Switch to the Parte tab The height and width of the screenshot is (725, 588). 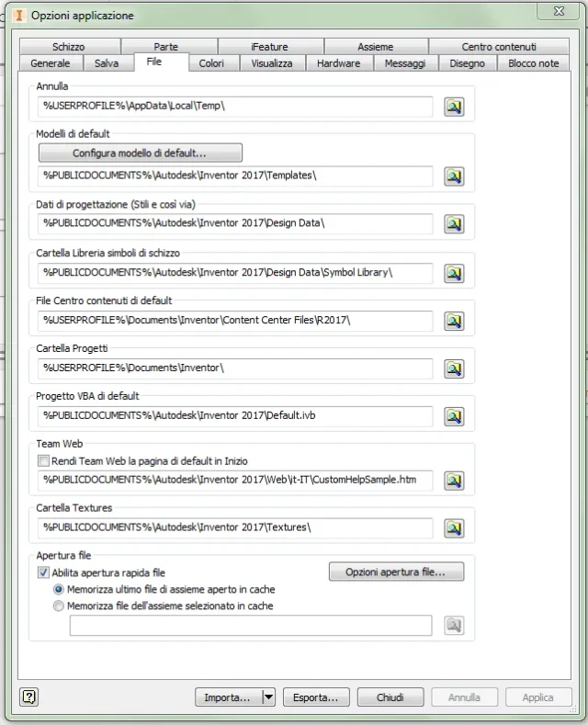point(166,47)
